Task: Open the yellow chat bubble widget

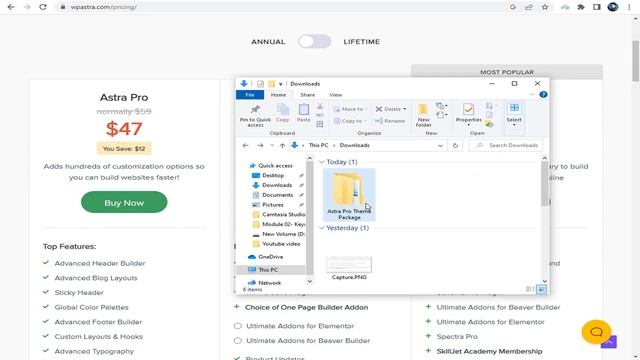Action: tap(596, 332)
